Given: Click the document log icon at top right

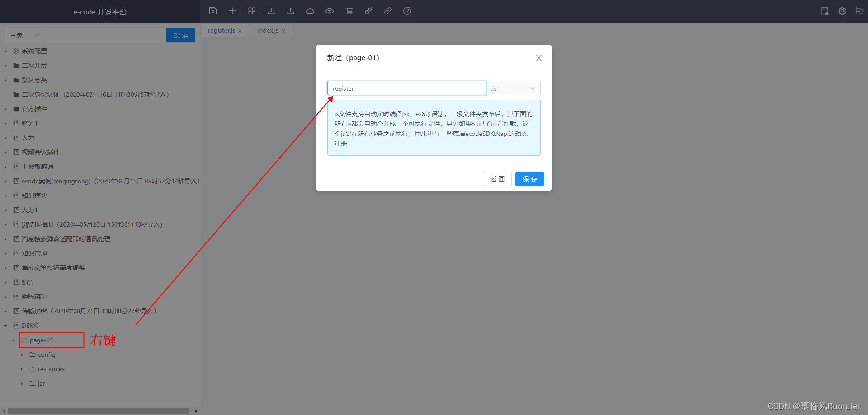Looking at the screenshot, I should [x=825, y=11].
